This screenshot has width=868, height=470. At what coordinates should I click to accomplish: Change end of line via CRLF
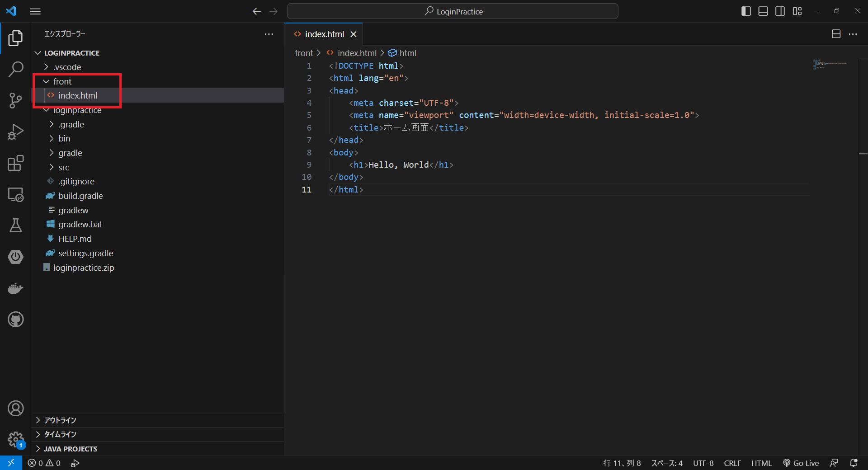click(x=732, y=463)
